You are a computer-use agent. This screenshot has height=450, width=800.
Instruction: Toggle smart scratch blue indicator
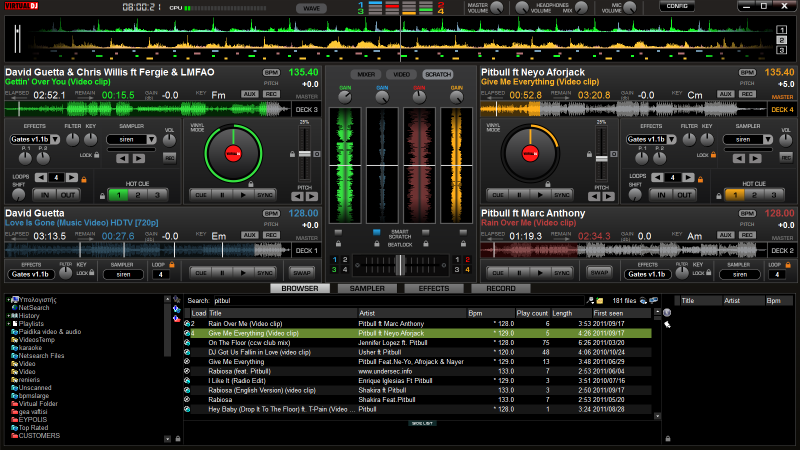[x=377, y=232]
